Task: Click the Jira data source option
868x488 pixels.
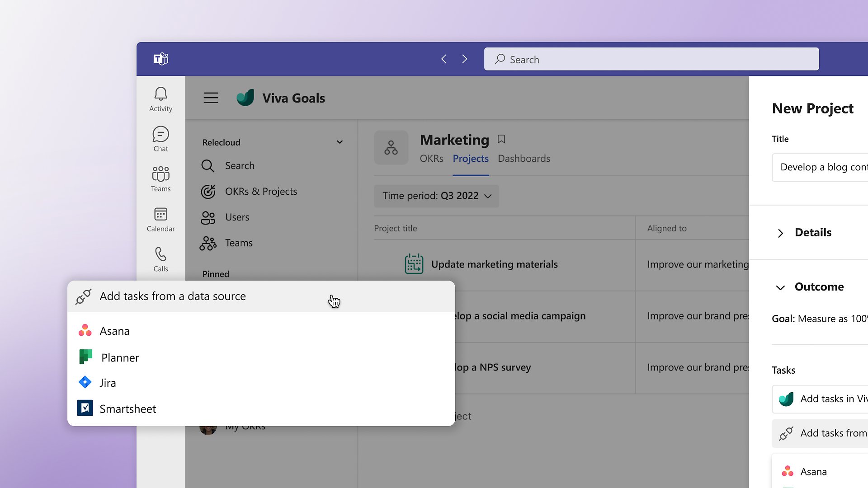Action: click(108, 382)
